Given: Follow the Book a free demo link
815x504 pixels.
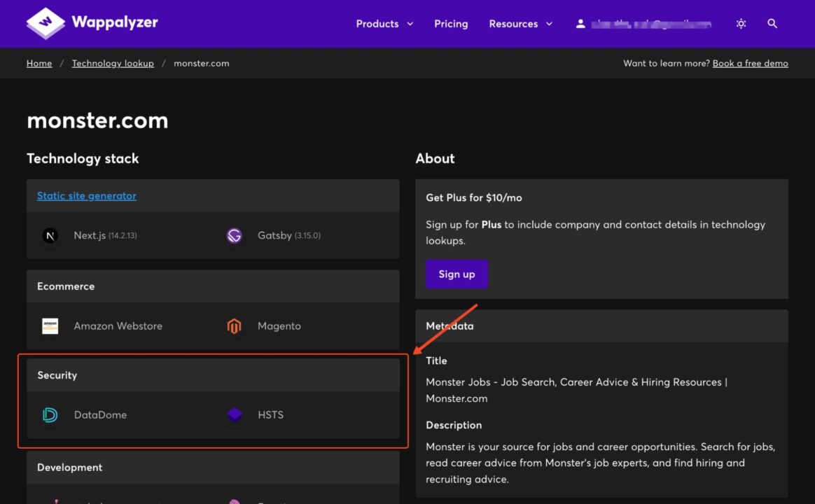Looking at the screenshot, I should (750, 63).
